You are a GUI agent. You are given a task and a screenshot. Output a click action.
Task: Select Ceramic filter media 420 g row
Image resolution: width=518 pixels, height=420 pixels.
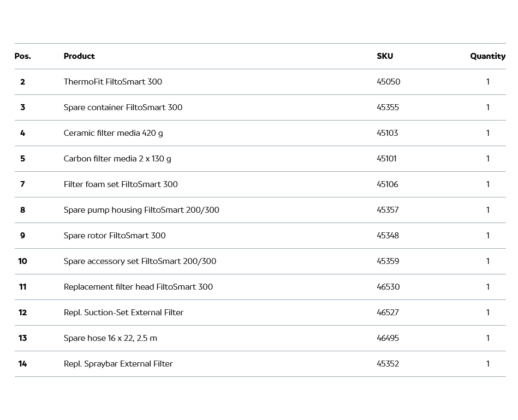click(113, 133)
